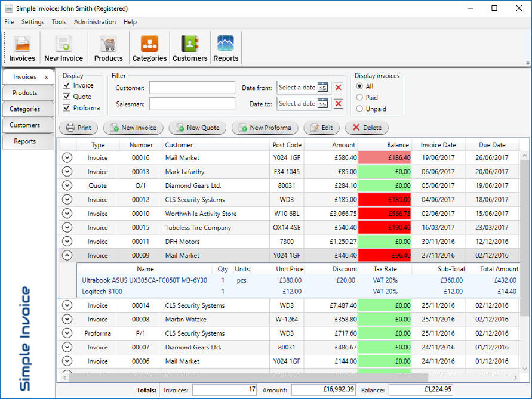The height and width of the screenshot is (399, 532).
Task: Open Categories from the toolbar
Action: pyautogui.click(x=149, y=48)
